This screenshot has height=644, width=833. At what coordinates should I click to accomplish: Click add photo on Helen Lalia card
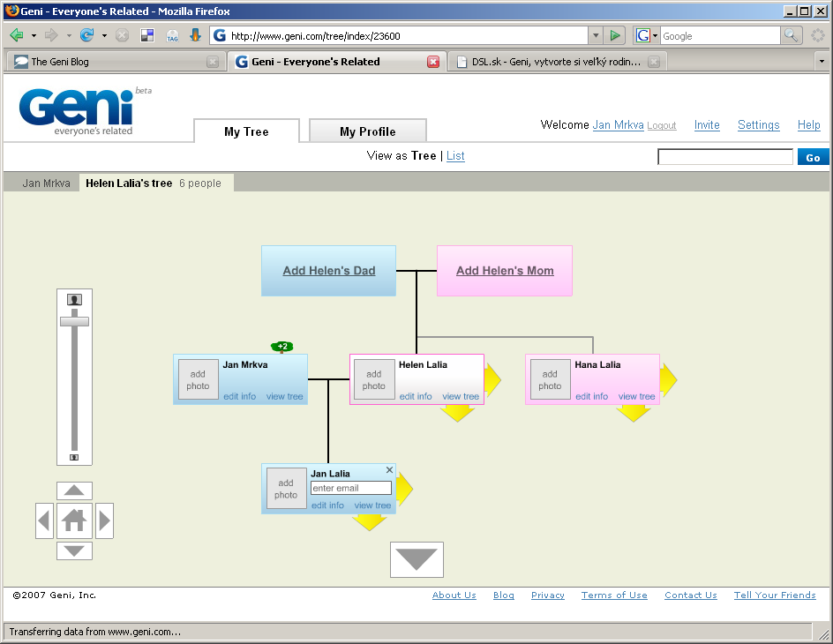pyautogui.click(x=374, y=380)
